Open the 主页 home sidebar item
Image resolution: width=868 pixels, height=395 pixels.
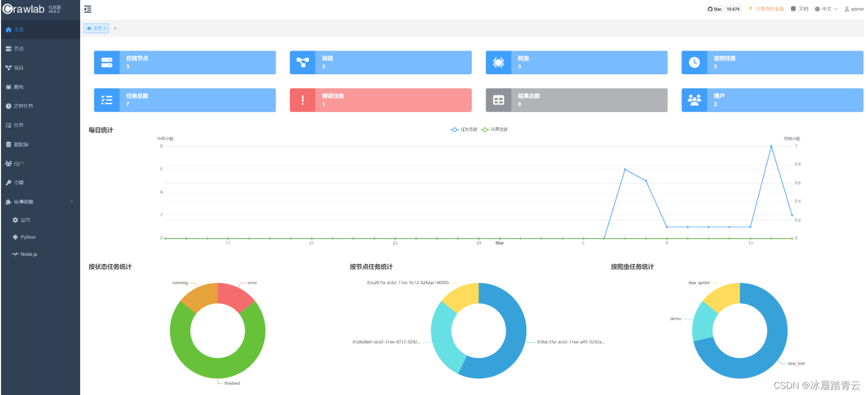click(40, 29)
